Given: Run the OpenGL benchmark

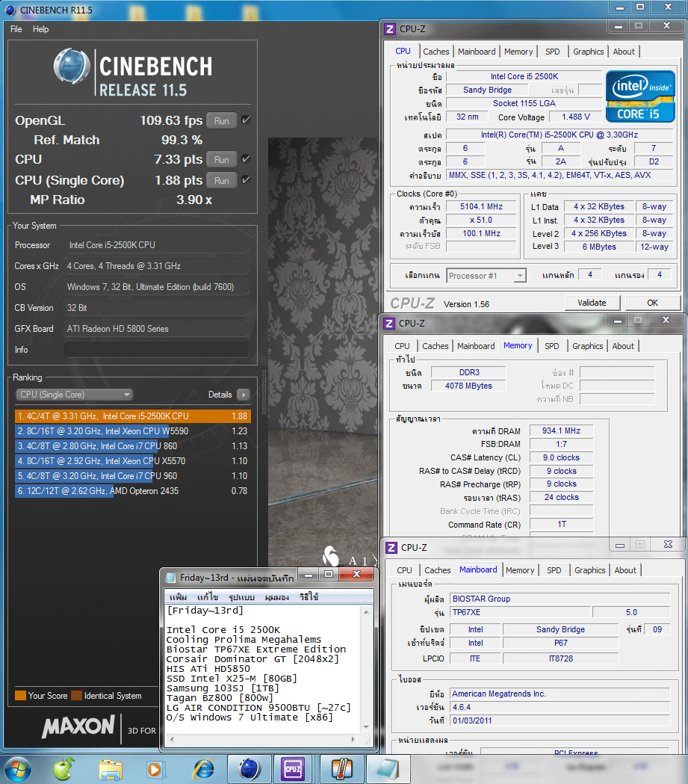Looking at the screenshot, I should (x=221, y=120).
